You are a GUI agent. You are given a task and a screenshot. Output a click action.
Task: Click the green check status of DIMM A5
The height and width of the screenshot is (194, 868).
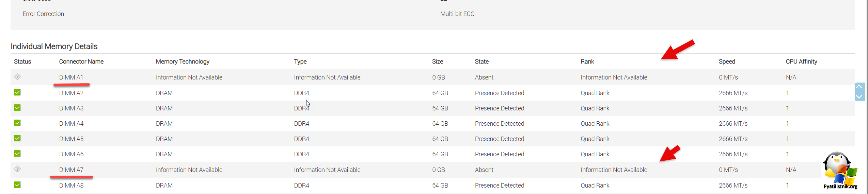[x=17, y=138]
